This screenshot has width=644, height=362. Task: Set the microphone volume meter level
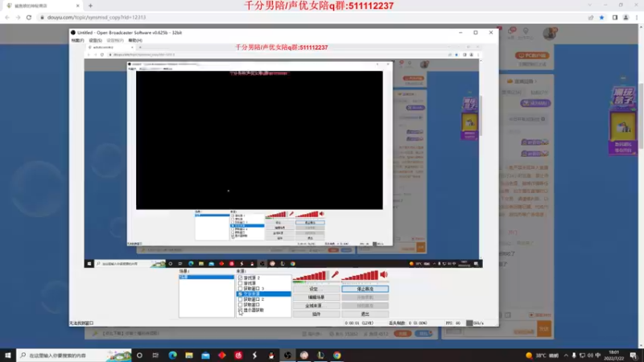pyautogui.click(x=311, y=275)
